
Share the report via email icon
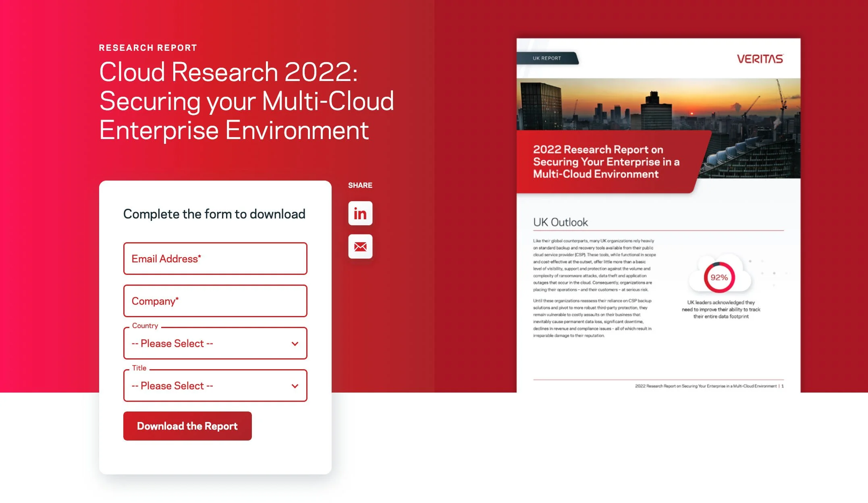[360, 246]
